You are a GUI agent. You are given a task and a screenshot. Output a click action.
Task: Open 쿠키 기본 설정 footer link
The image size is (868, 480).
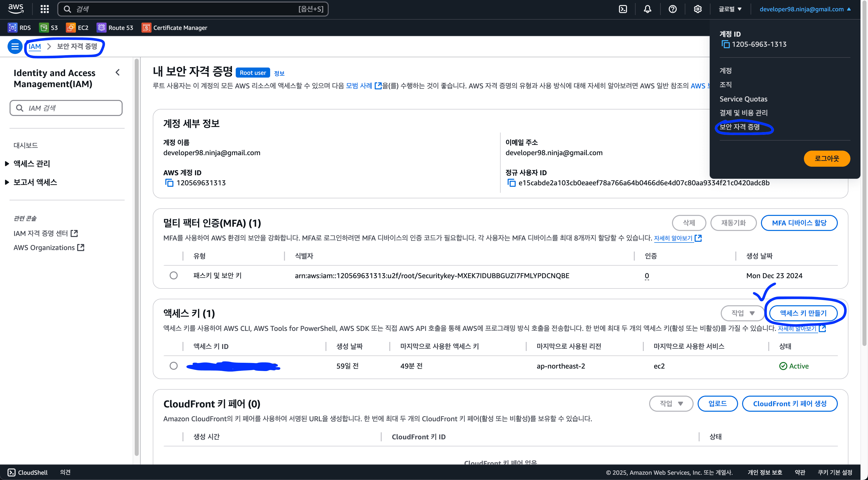(835, 472)
